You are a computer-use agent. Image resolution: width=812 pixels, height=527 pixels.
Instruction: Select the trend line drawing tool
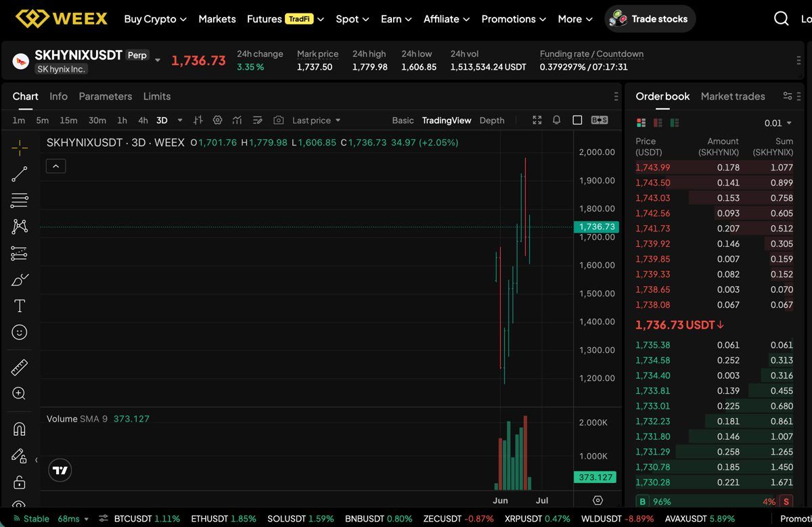pyautogui.click(x=20, y=174)
